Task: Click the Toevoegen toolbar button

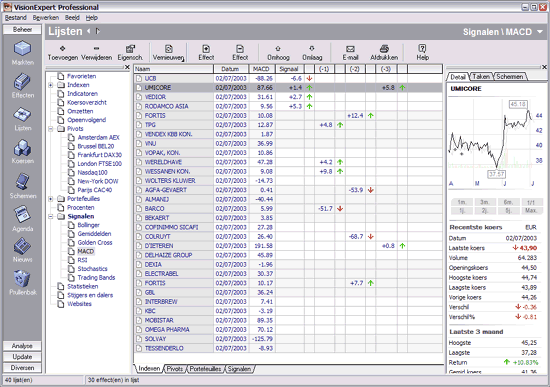Action: (62, 53)
